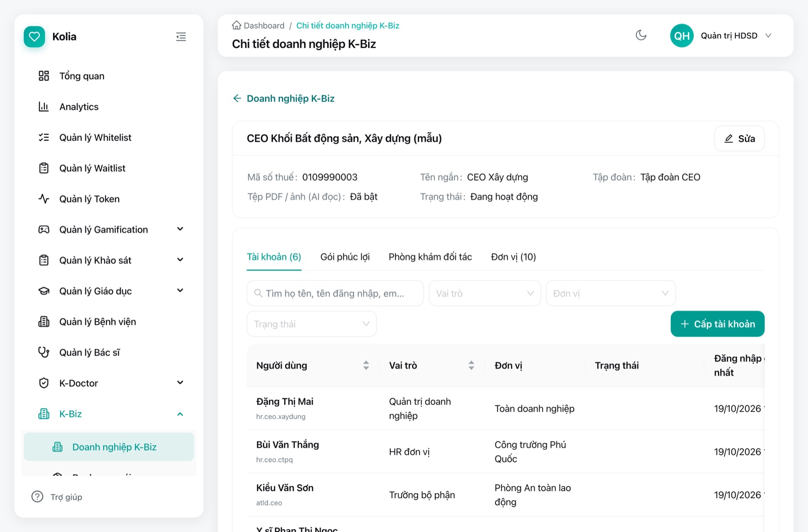Open Analytics chart icon
The image size is (808, 532).
pyautogui.click(x=44, y=107)
